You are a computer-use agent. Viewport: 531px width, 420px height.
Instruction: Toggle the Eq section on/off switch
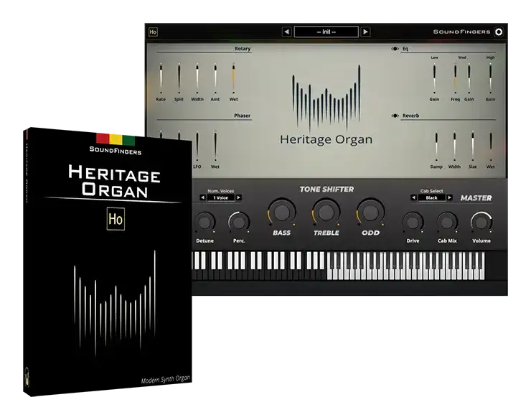395,49
